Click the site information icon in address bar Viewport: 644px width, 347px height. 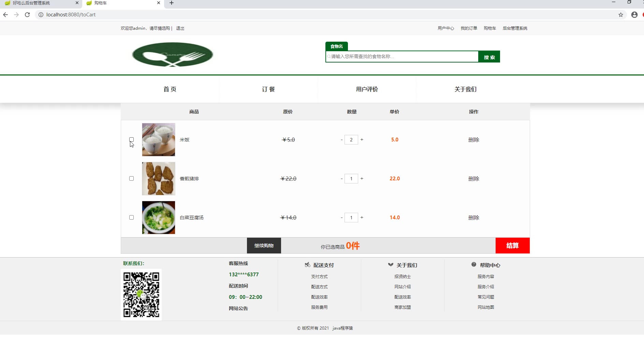[x=41, y=15]
